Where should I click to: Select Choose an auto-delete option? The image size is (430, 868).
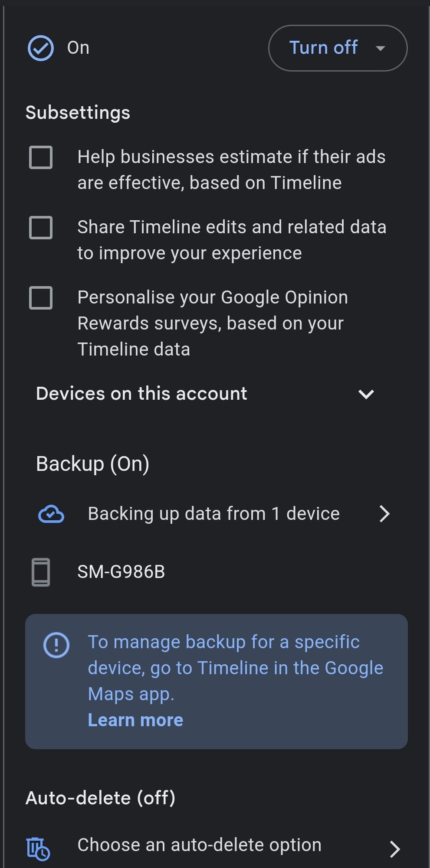tap(199, 845)
